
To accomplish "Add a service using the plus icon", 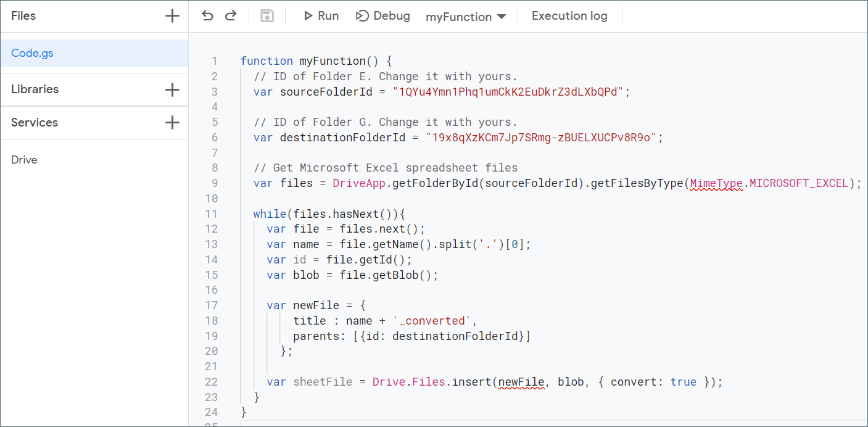I will pos(172,122).
